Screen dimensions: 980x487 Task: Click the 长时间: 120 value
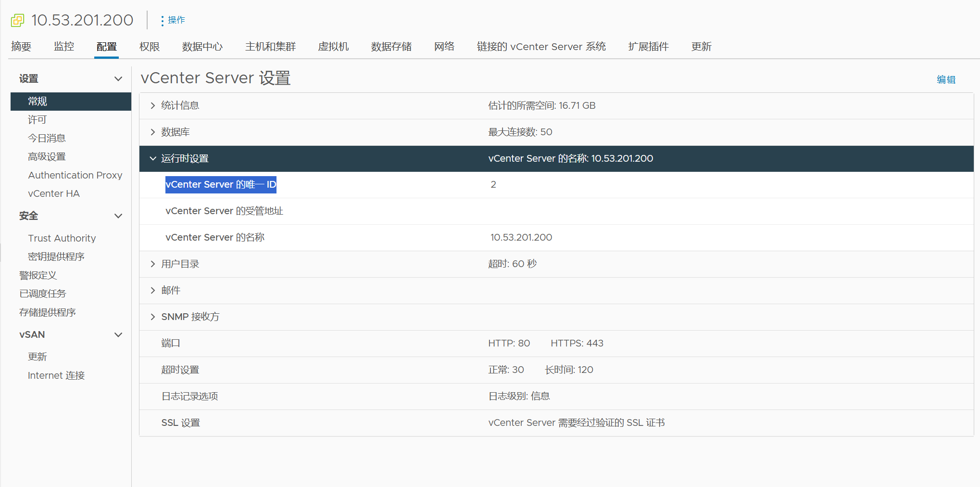point(569,370)
